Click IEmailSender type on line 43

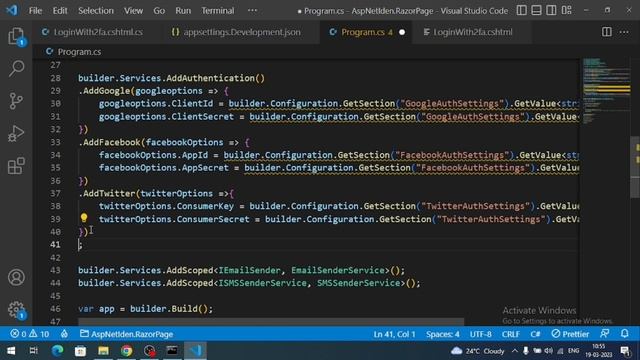click(x=249, y=270)
